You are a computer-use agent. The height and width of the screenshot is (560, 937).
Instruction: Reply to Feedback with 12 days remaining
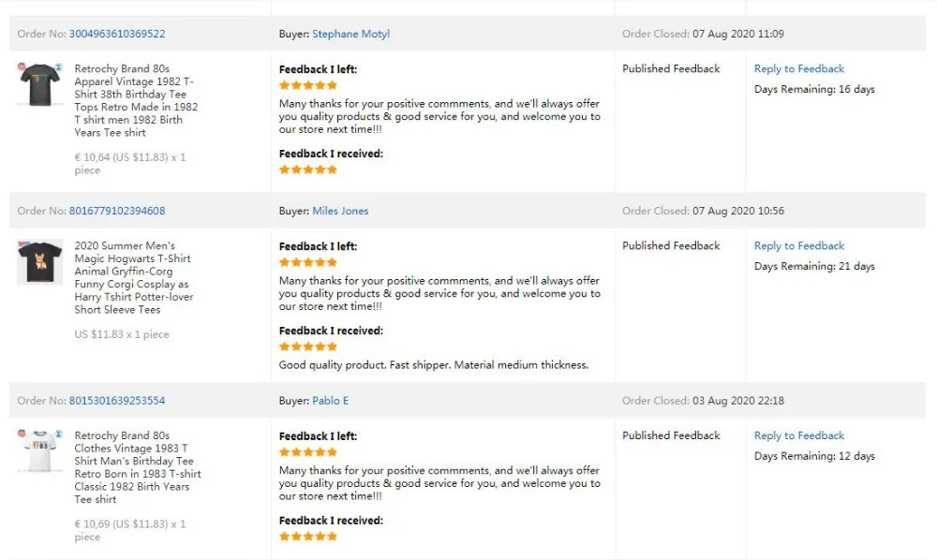coord(799,435)
